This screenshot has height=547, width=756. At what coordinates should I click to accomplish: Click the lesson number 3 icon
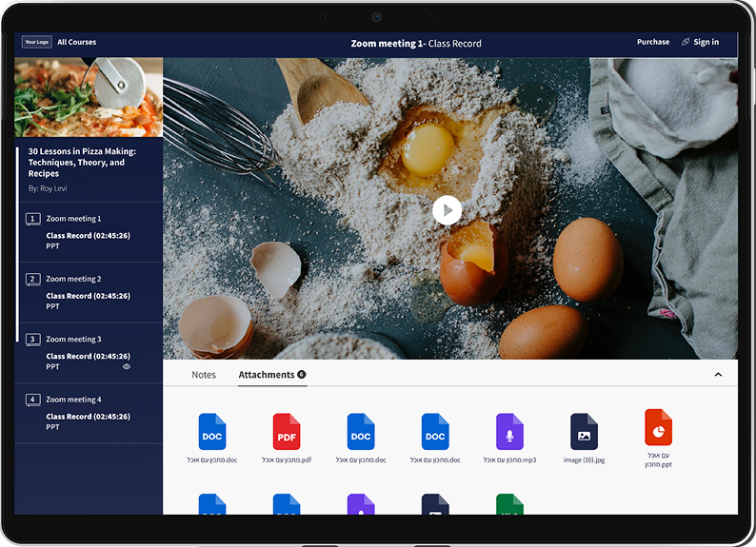32,339
